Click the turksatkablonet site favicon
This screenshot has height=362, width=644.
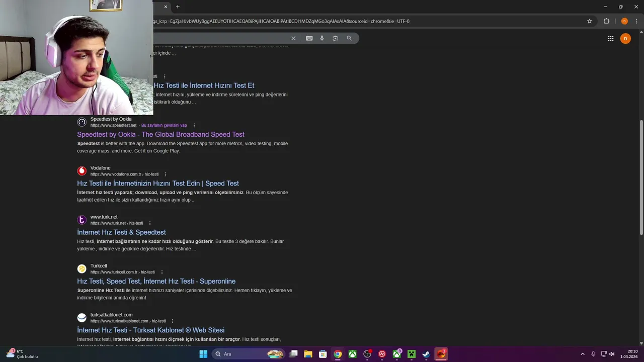point(82,318)
